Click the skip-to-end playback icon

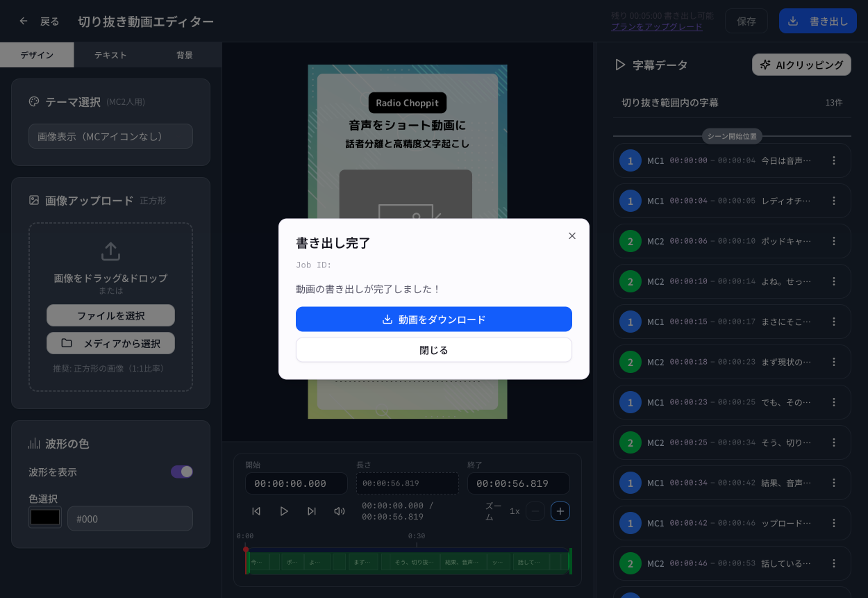[312, 511]
